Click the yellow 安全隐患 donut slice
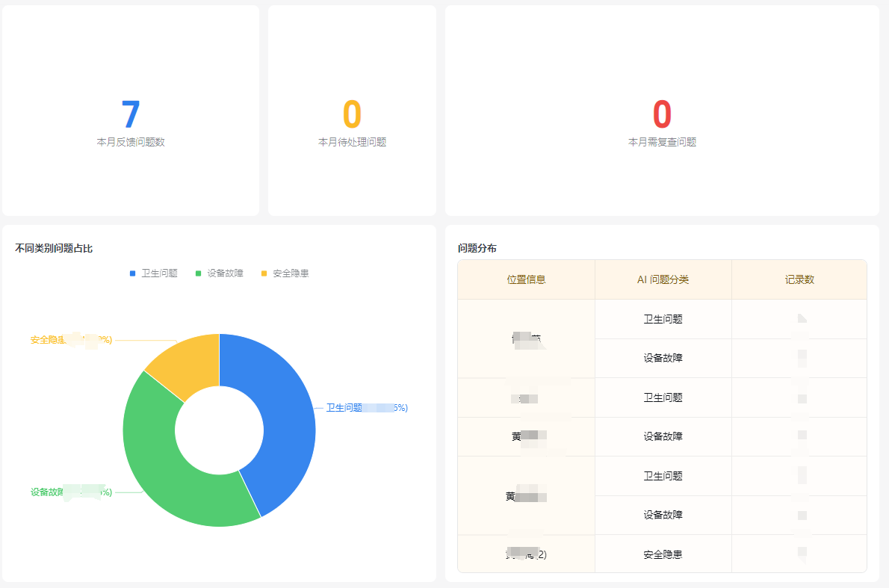This screenshot has height=588, width=889. (190, 363)
